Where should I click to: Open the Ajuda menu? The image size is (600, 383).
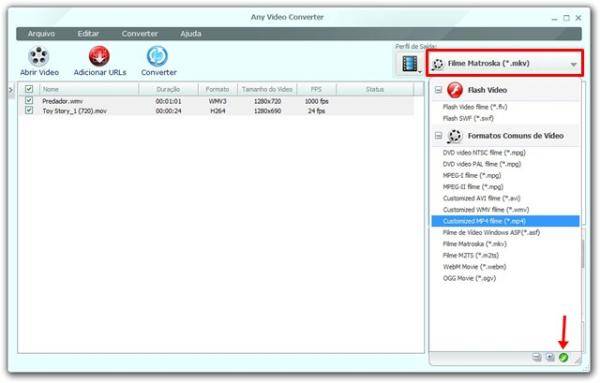[x=191, y=34]
